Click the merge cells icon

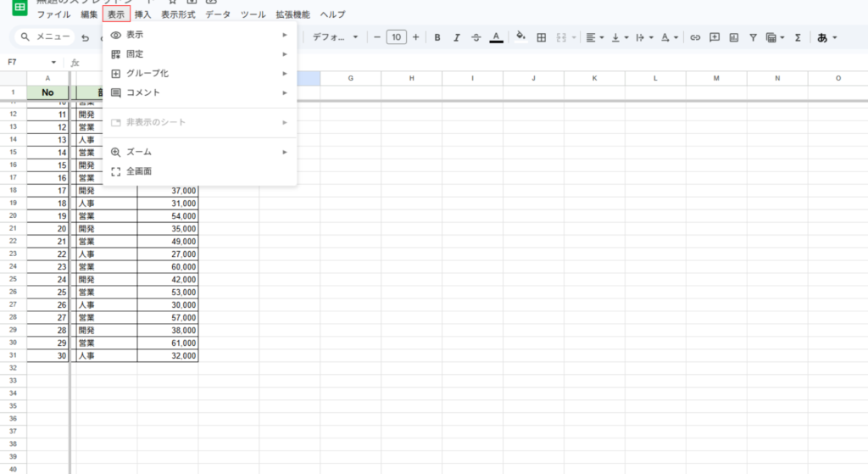561,37
